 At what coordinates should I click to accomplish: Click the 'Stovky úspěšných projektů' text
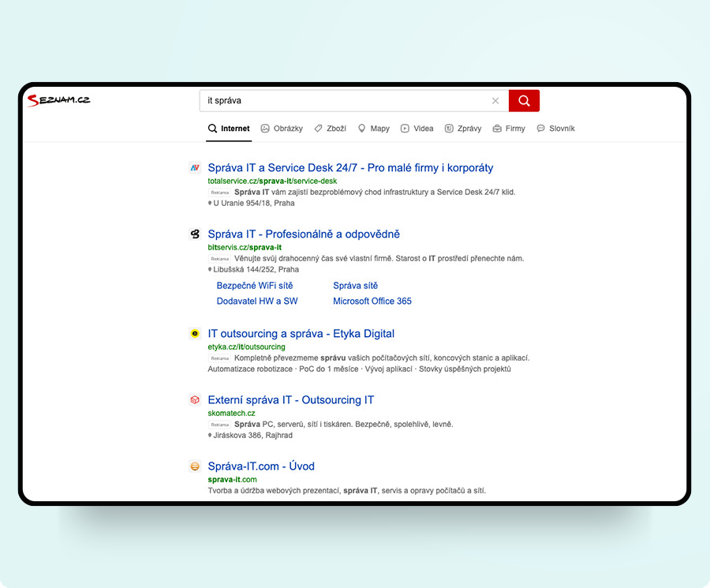[x=465, y=369]
